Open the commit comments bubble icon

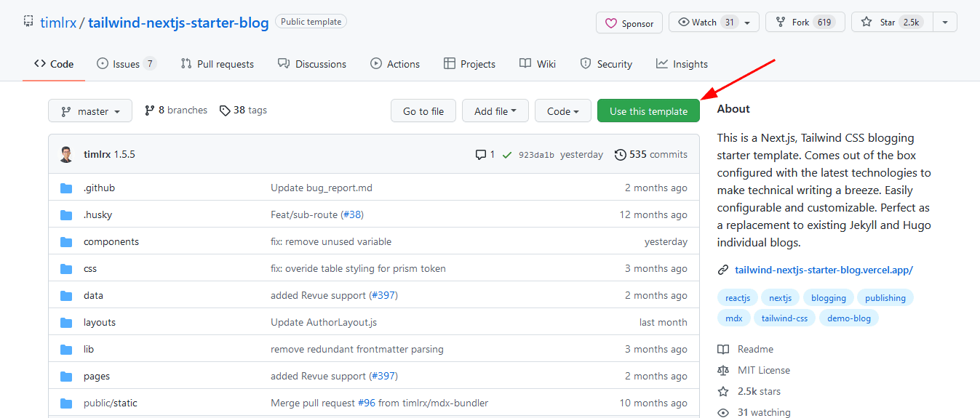point(480,155)
